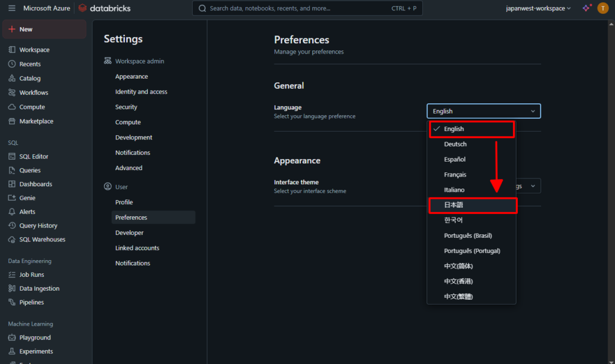Image resolution: width=615 pixels, height=364 pixels.
Task: Pick Deutsch in the language dropdown
Action: point(455,144)
